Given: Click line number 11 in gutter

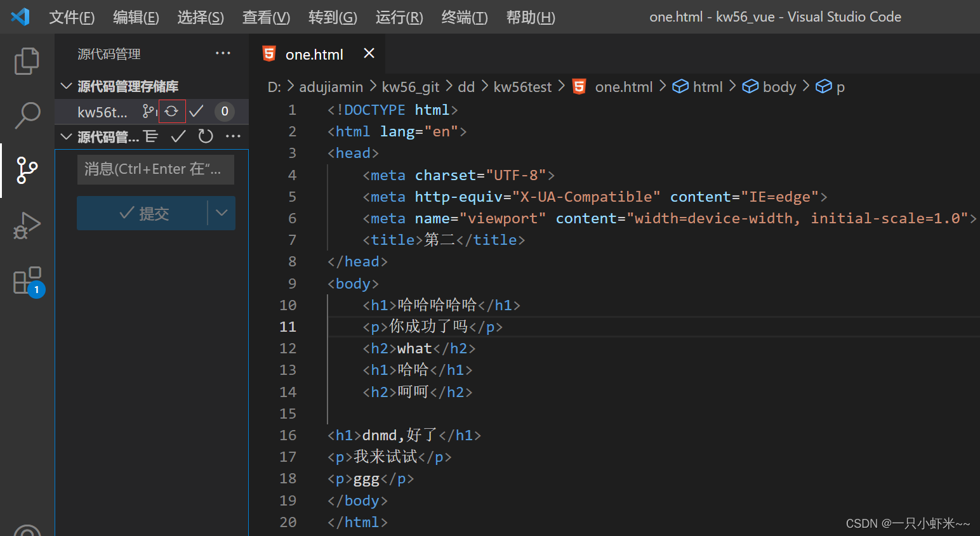Looking at the screenshot, I should pyautogui.click(x=288, y=327).
